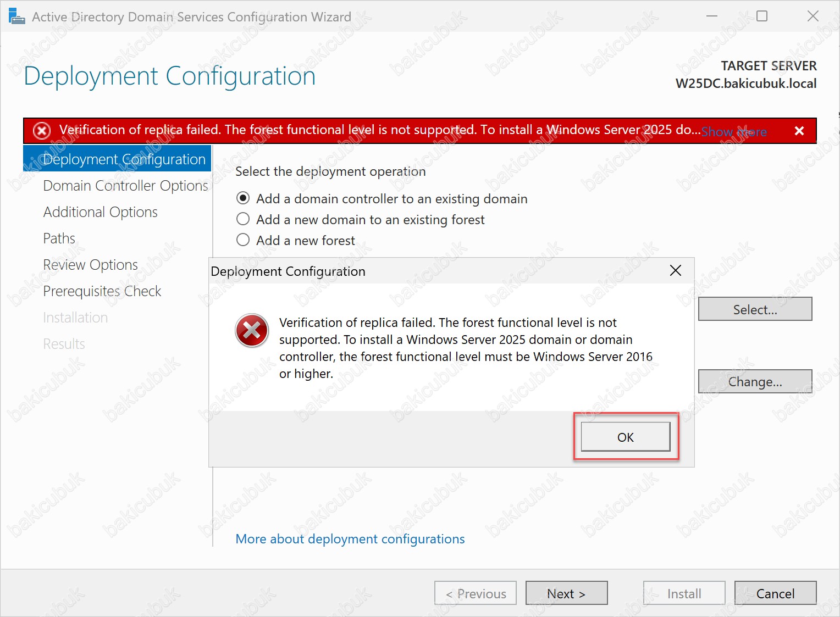Click the Results step in sidebar
The width and height of the screenshot is (840, 617).
coord(64,344)
